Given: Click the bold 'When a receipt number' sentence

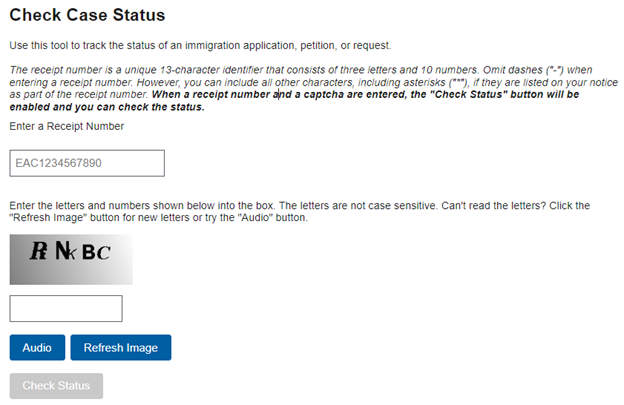Looking at the screenshot, I should (294, 101).
